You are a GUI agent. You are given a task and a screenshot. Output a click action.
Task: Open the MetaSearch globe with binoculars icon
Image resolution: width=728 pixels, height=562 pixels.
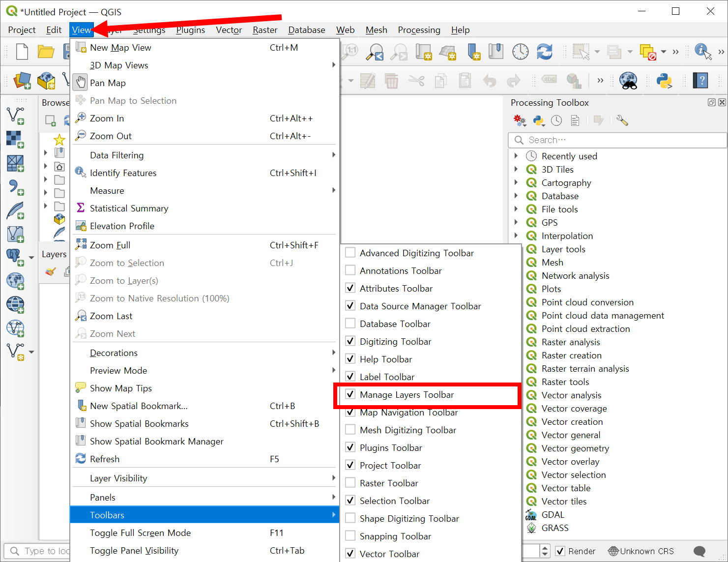click(629, 81)
